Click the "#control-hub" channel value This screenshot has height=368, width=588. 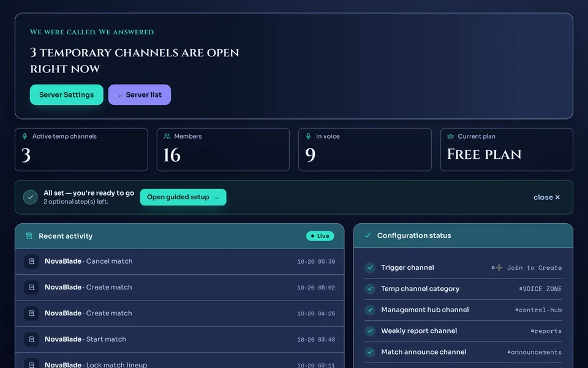click(538, 310)
